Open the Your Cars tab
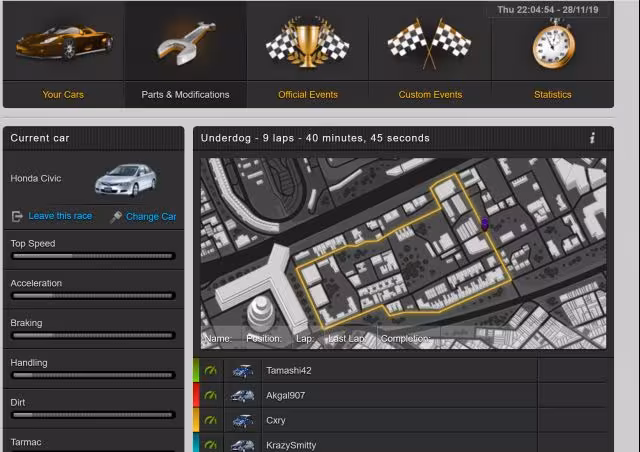640x452 pixels. pyautogui.click(x=63, y=95)
